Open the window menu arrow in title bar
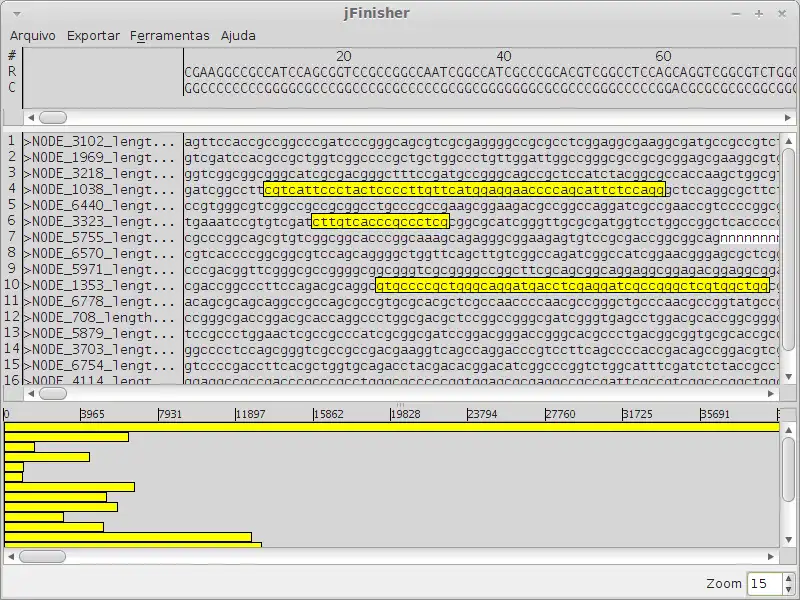This screenshot has height=600, width=800. coord(17,14)
